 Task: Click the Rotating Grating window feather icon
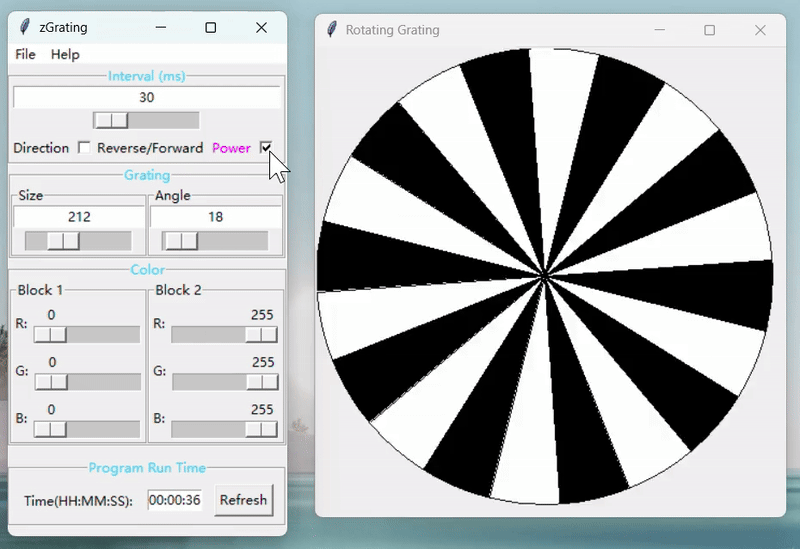click(x=332, y=30)
